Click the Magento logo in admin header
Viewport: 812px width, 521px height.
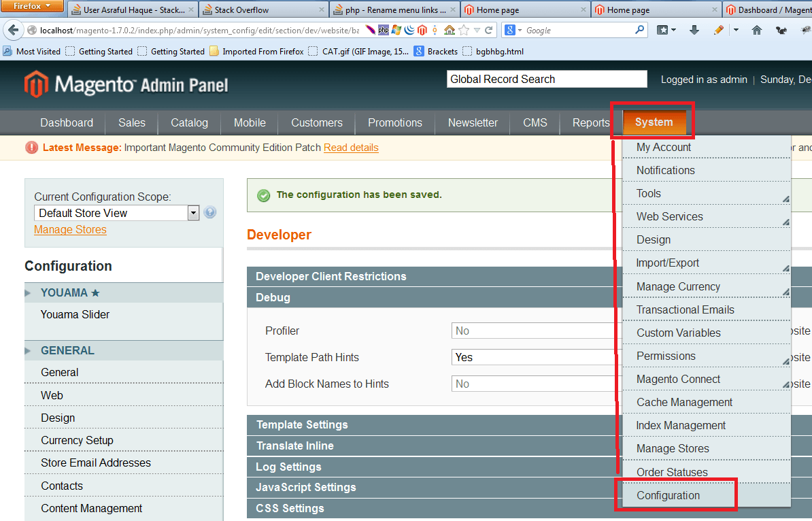(126, 84)
